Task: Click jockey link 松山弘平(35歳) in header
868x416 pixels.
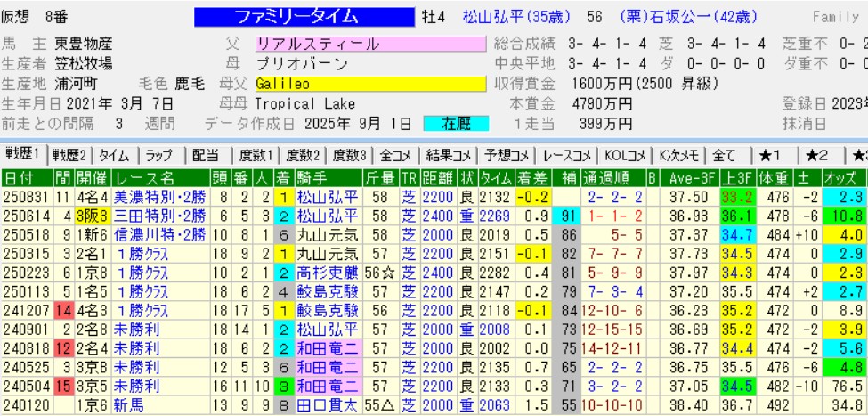Action: pyautogui.click(x=507, y=17)
